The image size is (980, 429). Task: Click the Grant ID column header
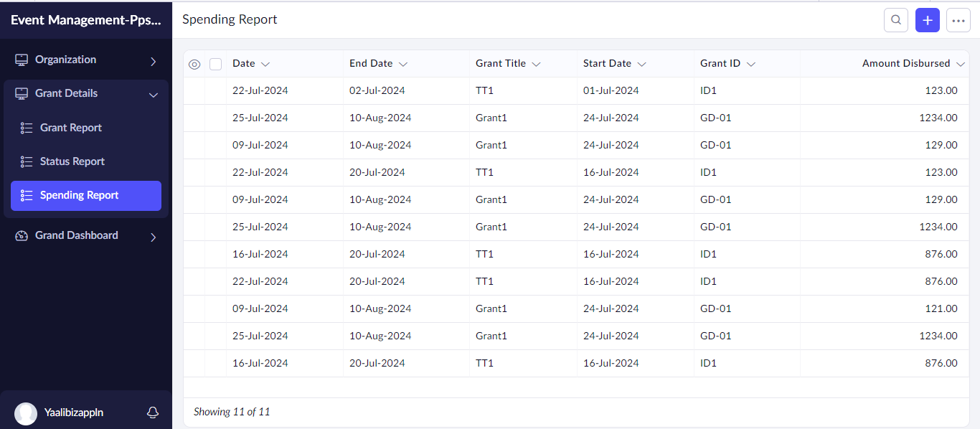[x=720, y=63]
